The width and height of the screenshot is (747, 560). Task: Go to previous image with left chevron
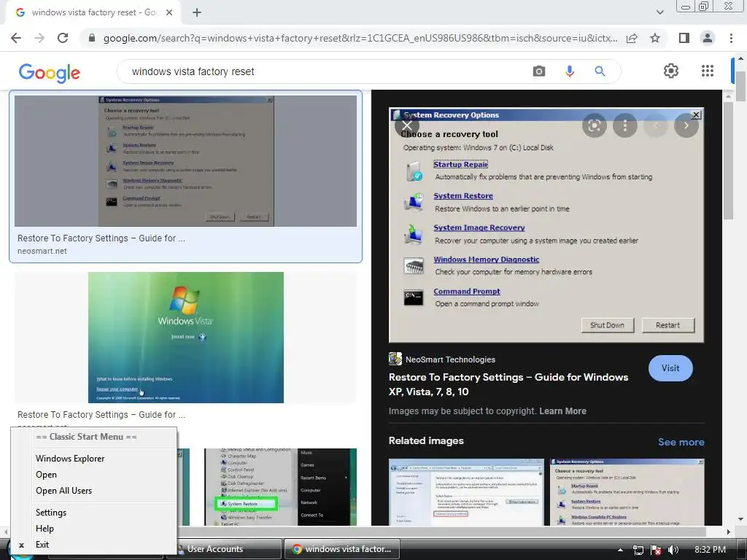coord(656,125)
